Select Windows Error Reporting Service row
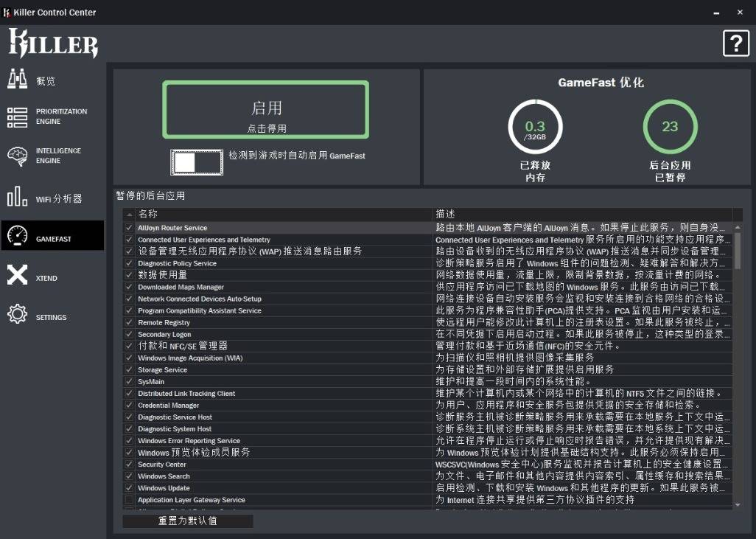The image size is (756, 539). pos(427,440)
